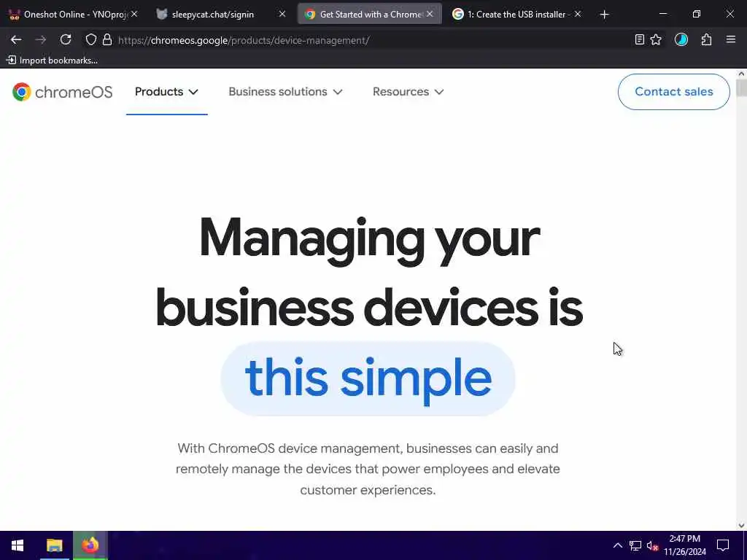747x560 pixels.
Task: Reload the current page
Action: 66,40
